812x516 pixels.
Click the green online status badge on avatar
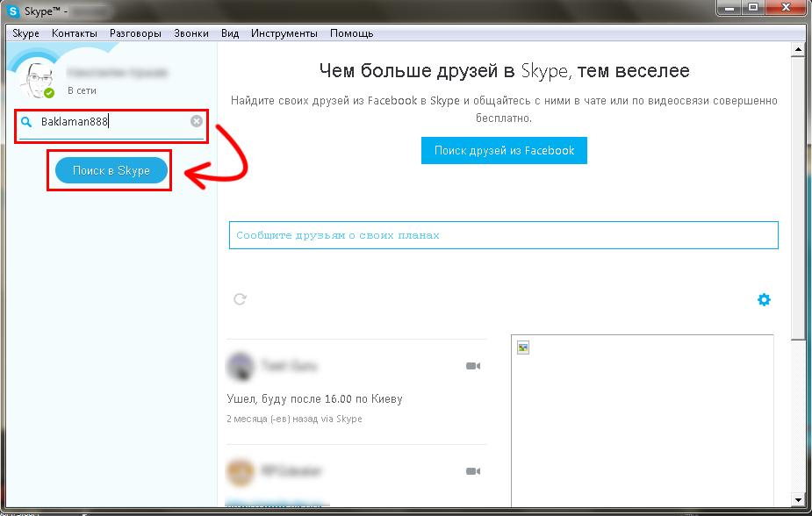click(x=49, y=93)
